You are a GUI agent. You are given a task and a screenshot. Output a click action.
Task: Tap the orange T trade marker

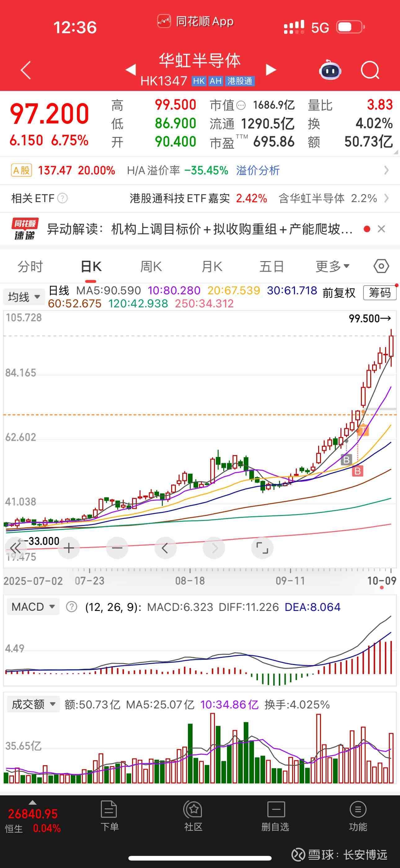tap(363, 430)
